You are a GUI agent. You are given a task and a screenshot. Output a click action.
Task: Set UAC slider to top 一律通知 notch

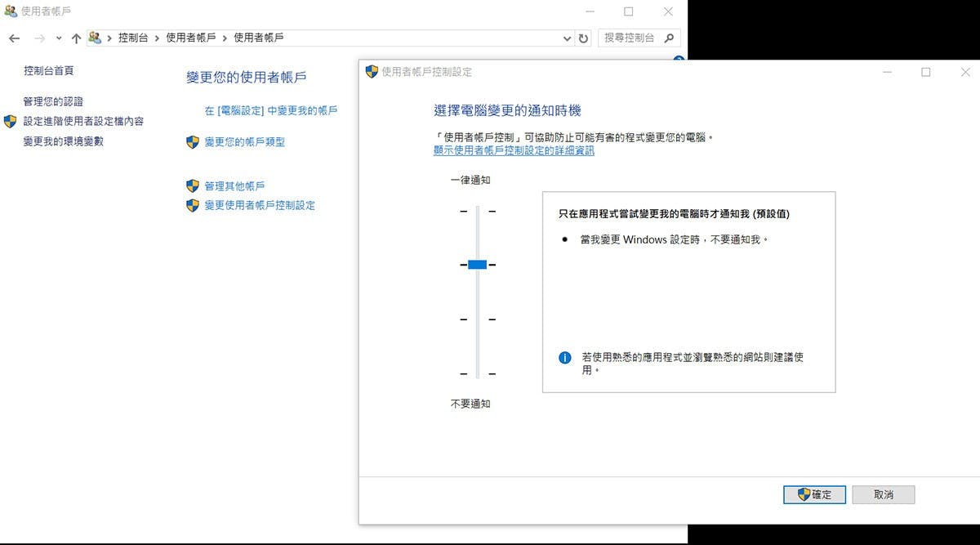(478, 212)
